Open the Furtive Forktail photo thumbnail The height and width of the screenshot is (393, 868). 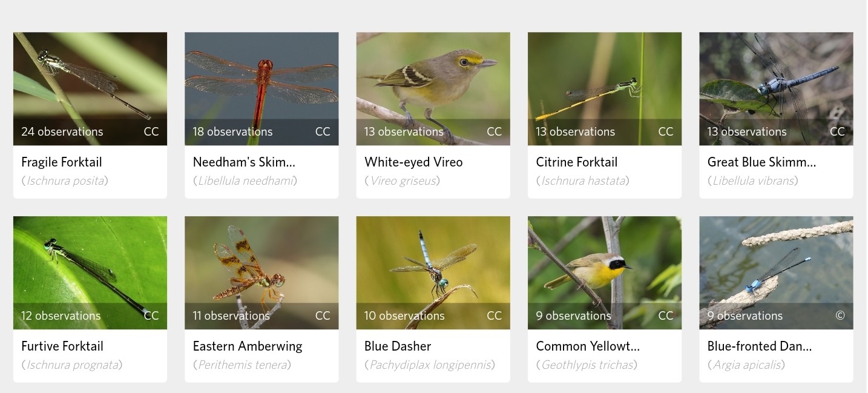(x=90, y=272)
